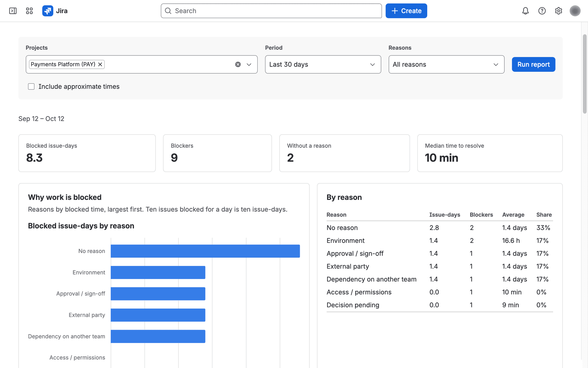Click the Blockers column header
Screen dimensions: 588x368
pyautogui.click(x=481, y=215)
